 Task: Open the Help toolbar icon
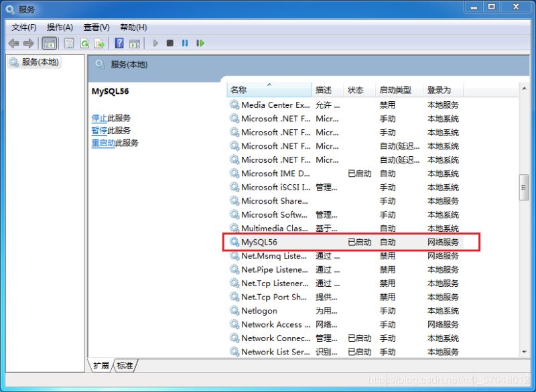click(x=119, y=44)
